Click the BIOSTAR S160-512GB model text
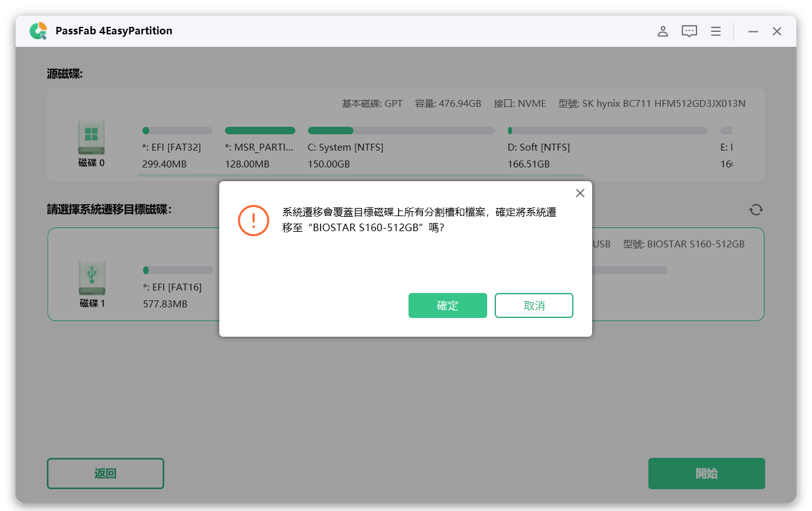Screen dimensions: 812x511 pyautogui.click(x=684, y=244)
